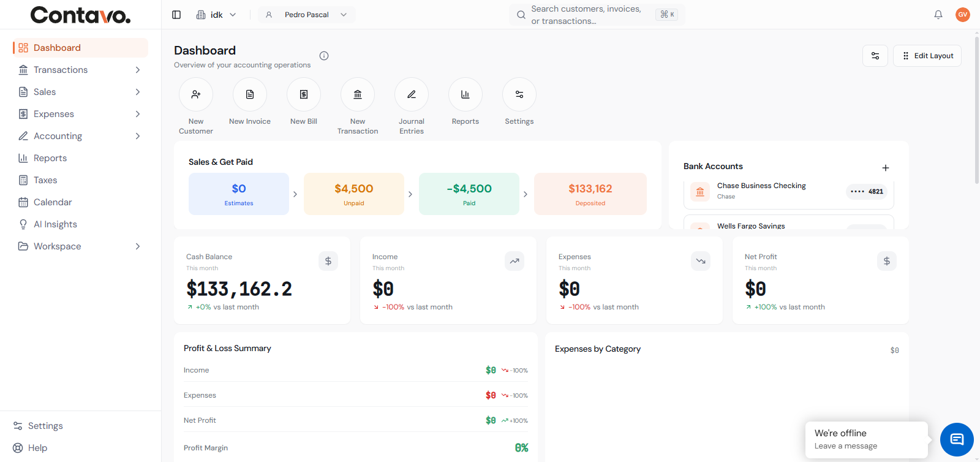The width and height of the screenshot is (980, 462).
Task: Click the Cash Balance dollar icon
Action: tap(328, 261)
